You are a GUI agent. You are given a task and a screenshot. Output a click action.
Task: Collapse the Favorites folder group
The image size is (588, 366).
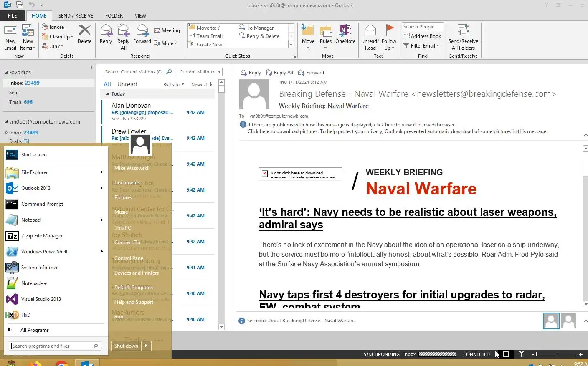coord(7,73)
